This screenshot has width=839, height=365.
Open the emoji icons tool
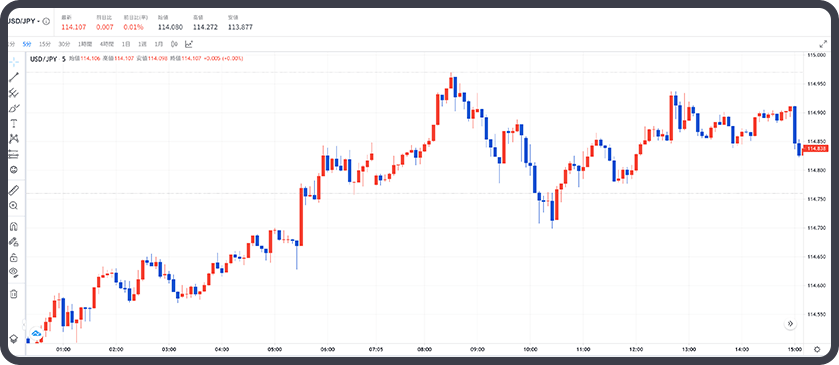14,170
